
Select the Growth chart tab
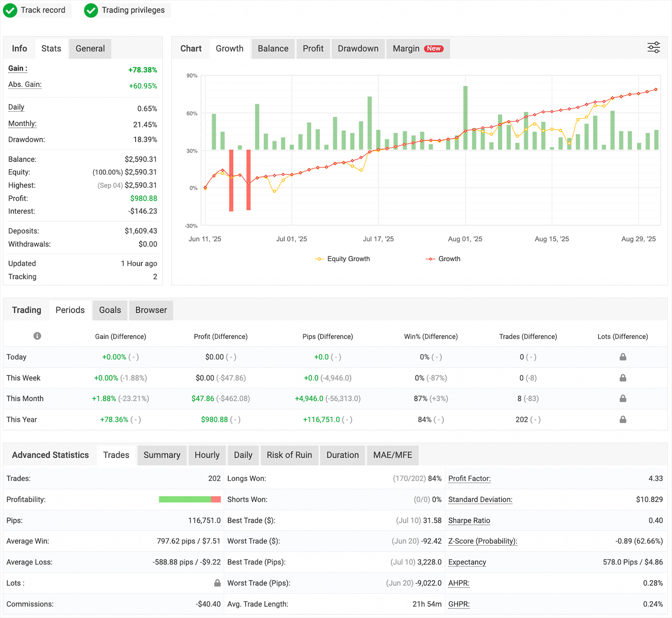[230, 48]
